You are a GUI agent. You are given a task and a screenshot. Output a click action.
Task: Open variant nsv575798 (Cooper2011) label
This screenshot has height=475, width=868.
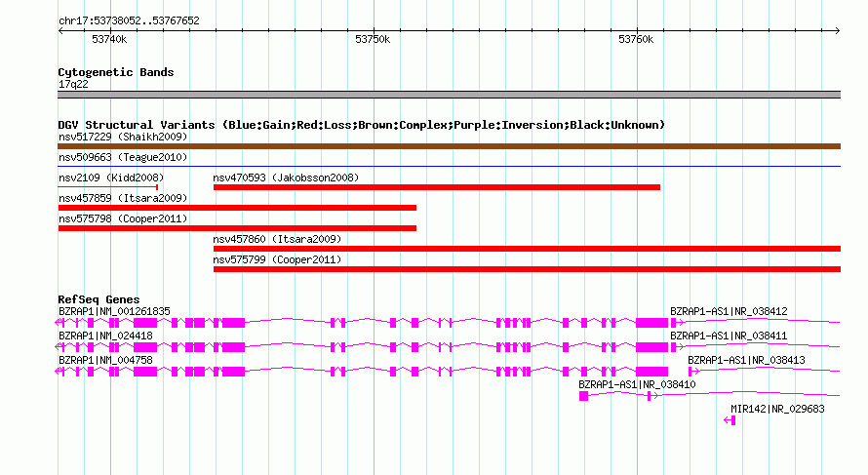[123, 218]
